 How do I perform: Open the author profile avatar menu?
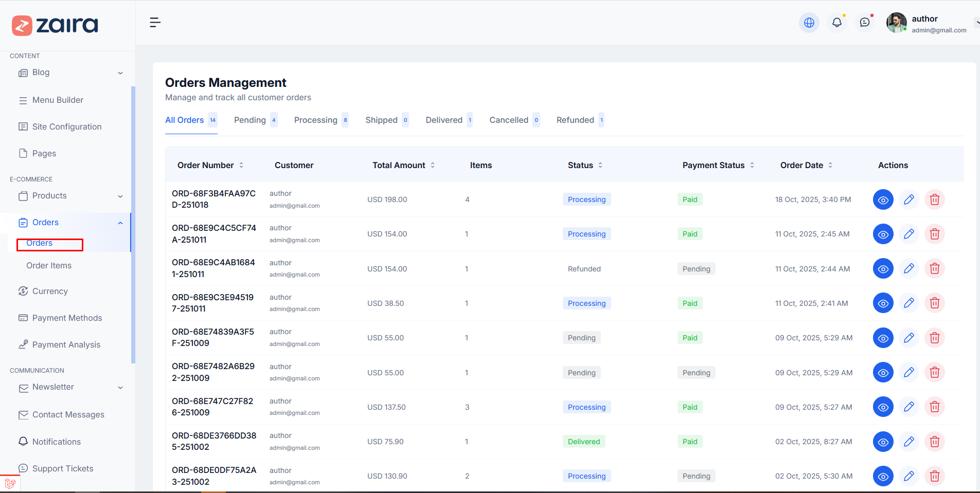click(896, 23)
